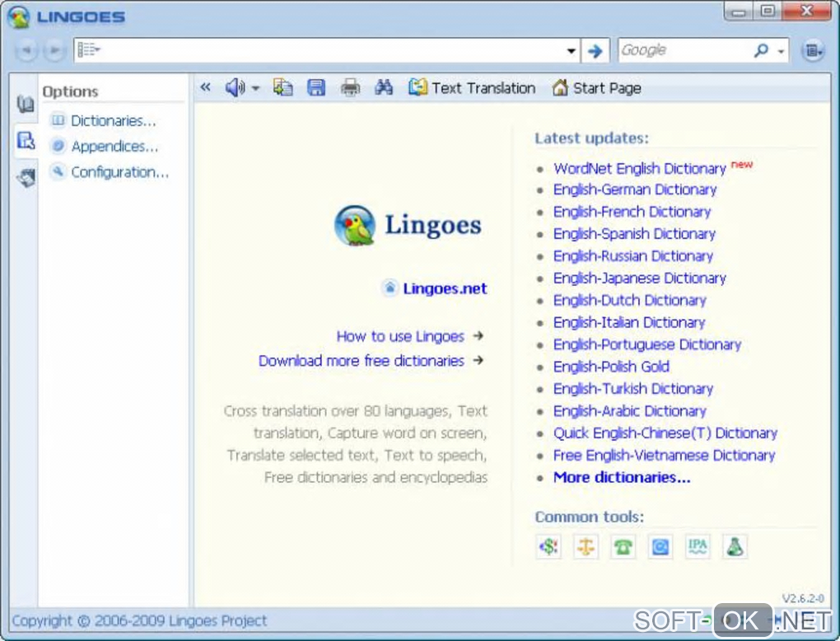Open How to use Lingoes link

click(400, 336)
